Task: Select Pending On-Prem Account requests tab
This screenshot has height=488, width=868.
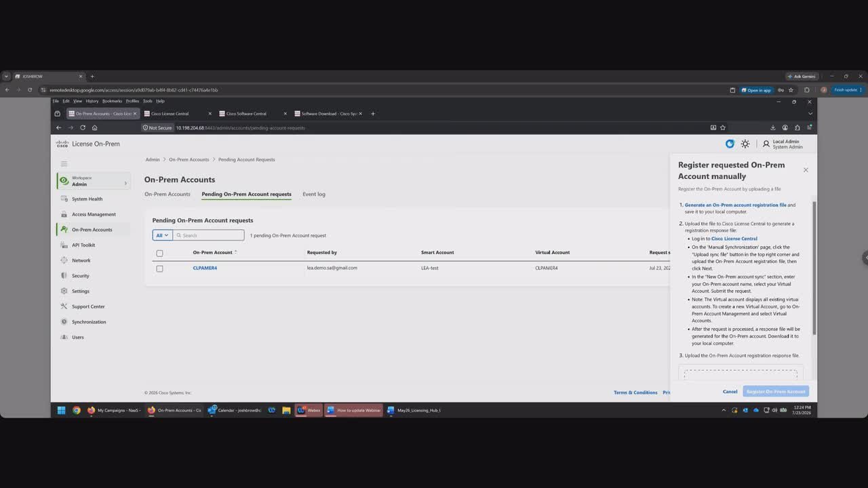Action: tap(246, 195)
